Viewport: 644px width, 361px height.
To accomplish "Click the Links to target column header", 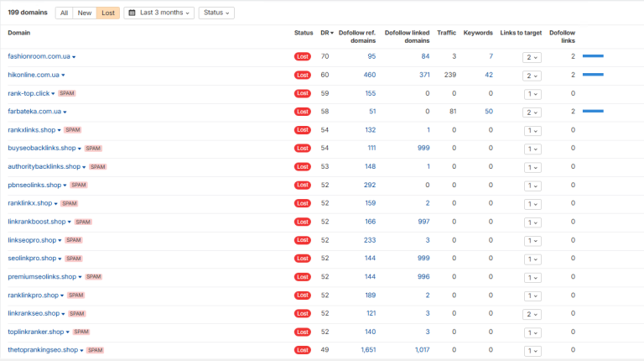I will [x=521, y=33].
